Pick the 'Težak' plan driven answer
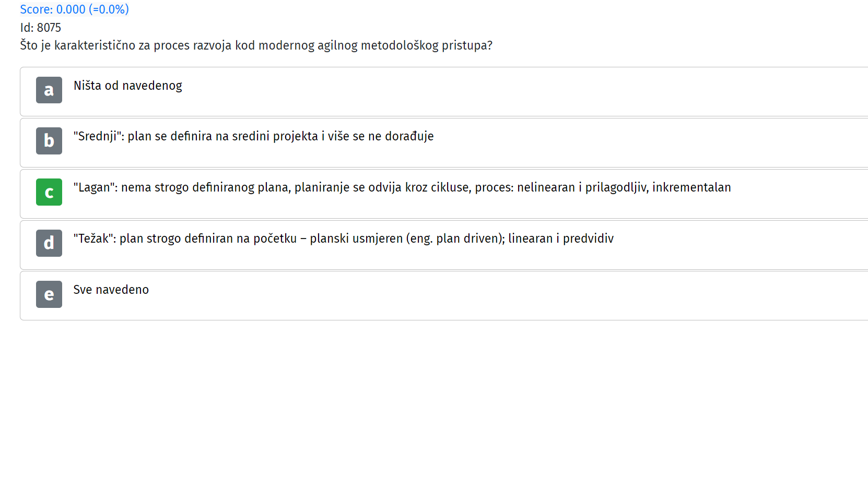This screenshot has height=501, width=868. (x=344, y=238)
